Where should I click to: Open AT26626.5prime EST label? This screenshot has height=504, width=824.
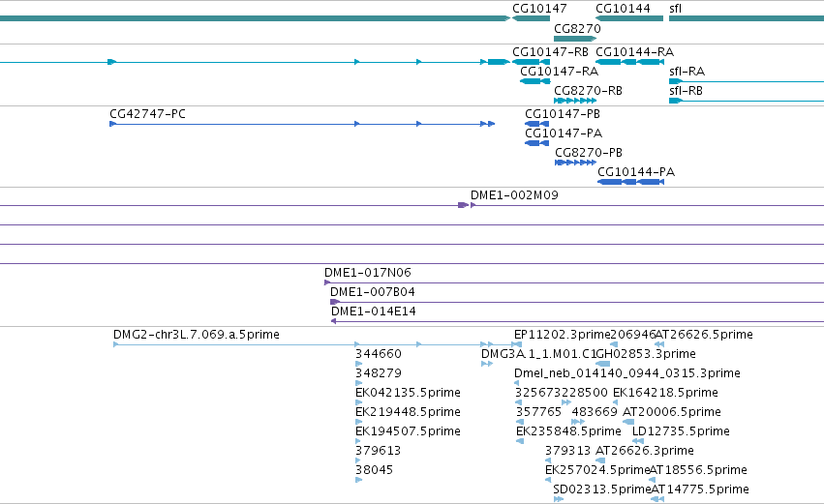coord(704,335)
